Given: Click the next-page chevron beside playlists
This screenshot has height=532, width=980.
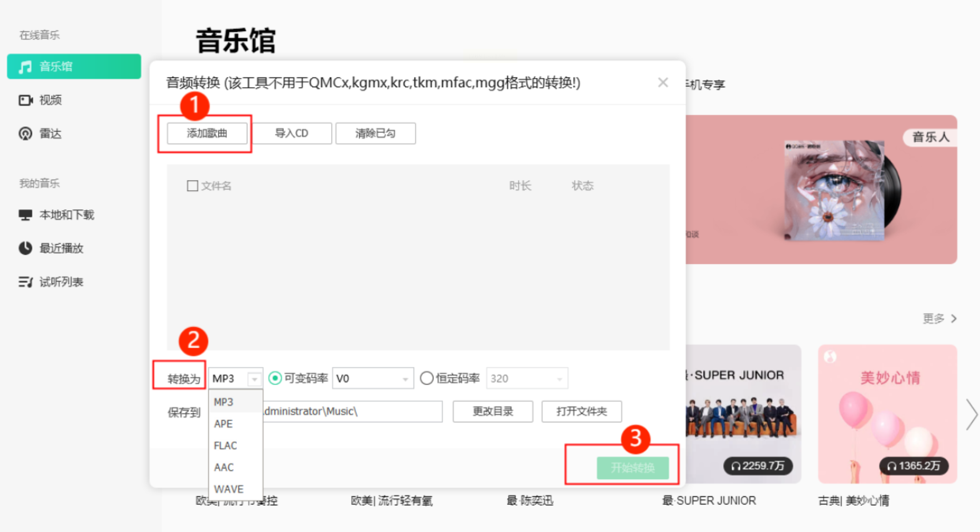Looking at the screenshot, I should 972,414.
